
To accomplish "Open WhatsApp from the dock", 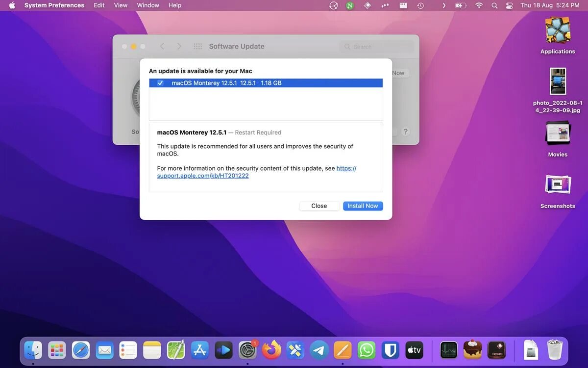I will [367, 350].
